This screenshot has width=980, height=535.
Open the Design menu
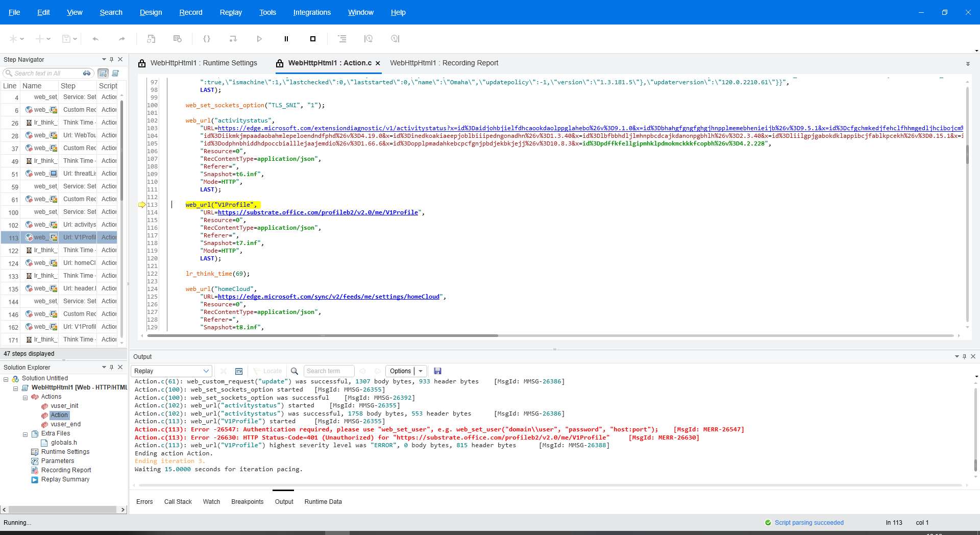pos(151,12)
